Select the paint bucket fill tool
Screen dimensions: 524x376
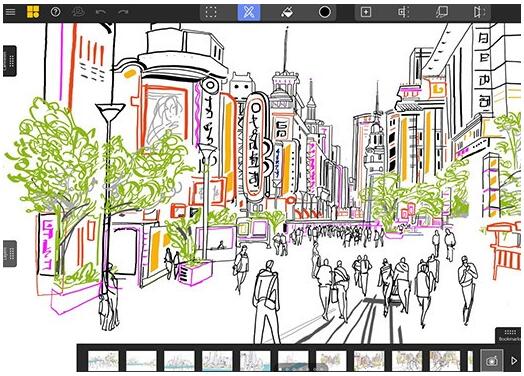(x=287, y=12)
